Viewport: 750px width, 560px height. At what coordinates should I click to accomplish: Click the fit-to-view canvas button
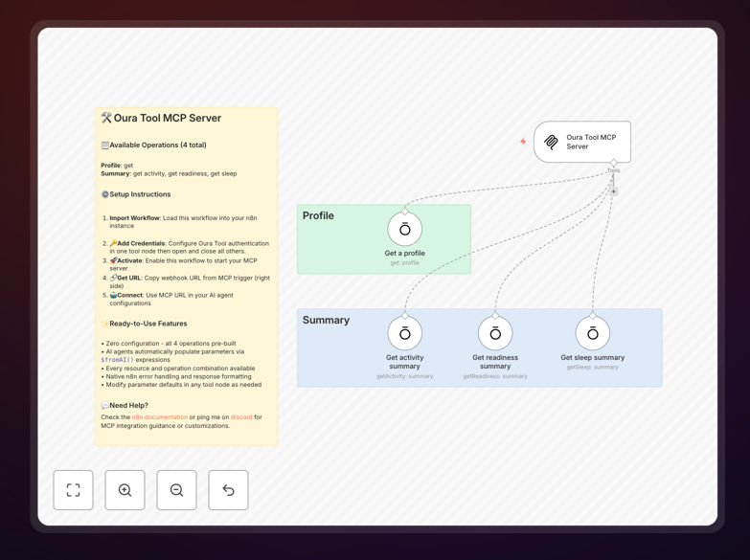click(x=73, y=490)
